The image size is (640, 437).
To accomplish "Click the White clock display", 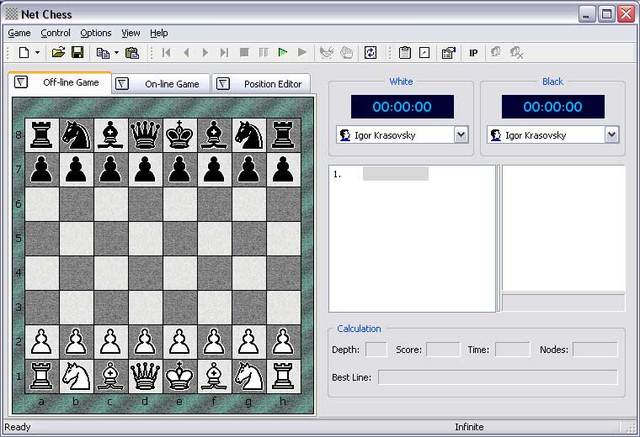I will (402, 106).
